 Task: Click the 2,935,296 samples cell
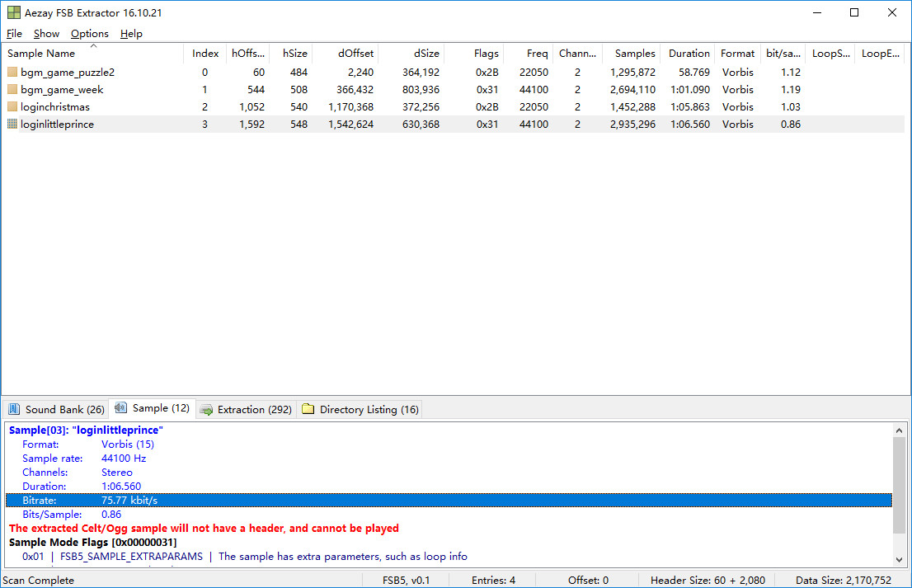coord(632,124)
